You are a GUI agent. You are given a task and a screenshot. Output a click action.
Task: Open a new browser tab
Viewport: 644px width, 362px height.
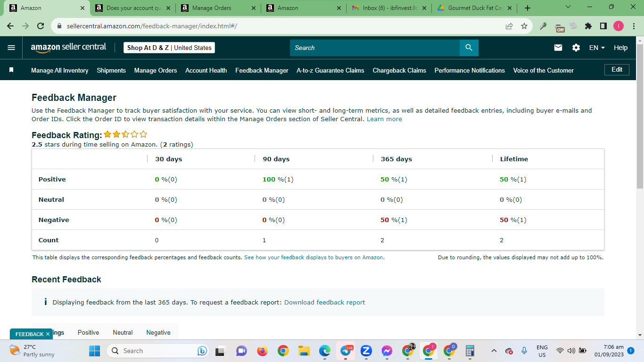527,8
